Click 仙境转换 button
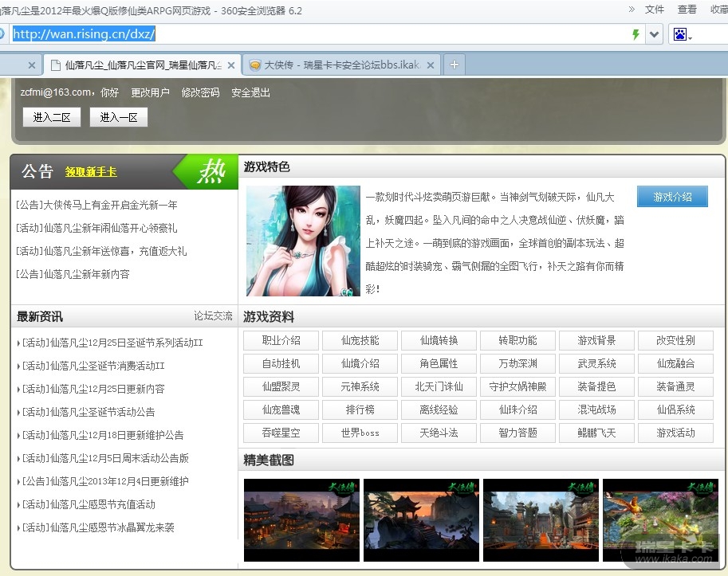 (x=439, y=340)
